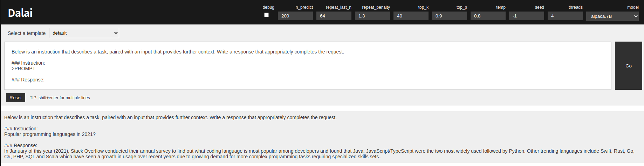Click the output line 'Below is an instruction that describes a task'
This screenshot has width=644, height=166.
(170, 117)
